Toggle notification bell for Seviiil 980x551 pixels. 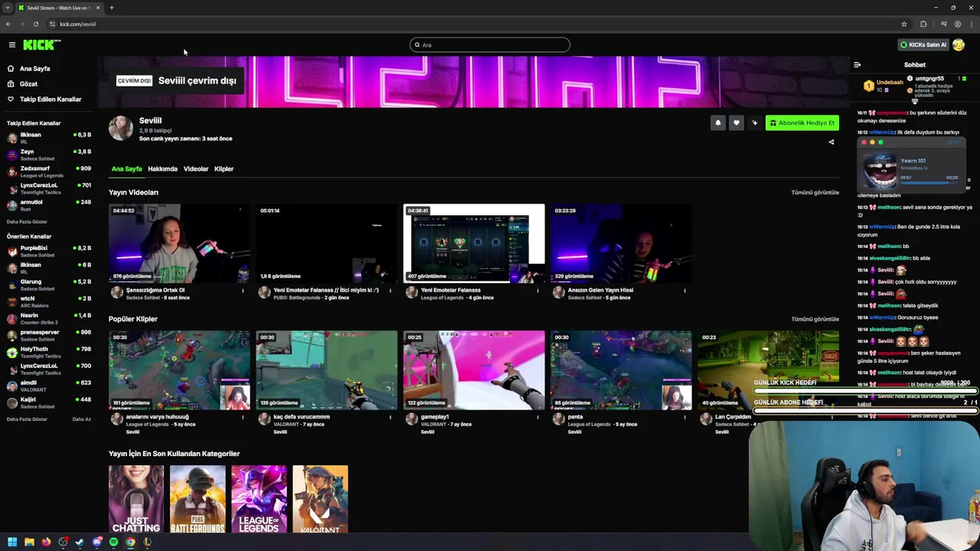coord(717,123)
